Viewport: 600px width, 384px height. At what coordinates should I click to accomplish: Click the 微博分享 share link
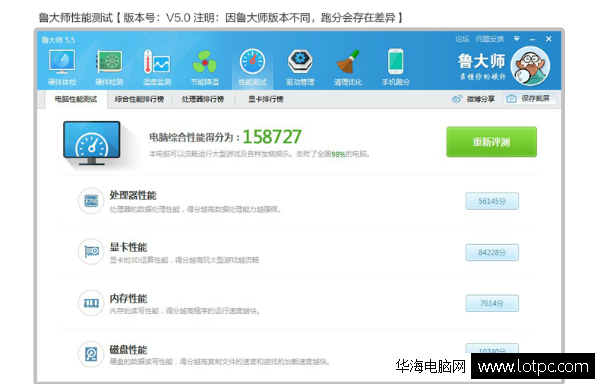(x=481, y=99)
